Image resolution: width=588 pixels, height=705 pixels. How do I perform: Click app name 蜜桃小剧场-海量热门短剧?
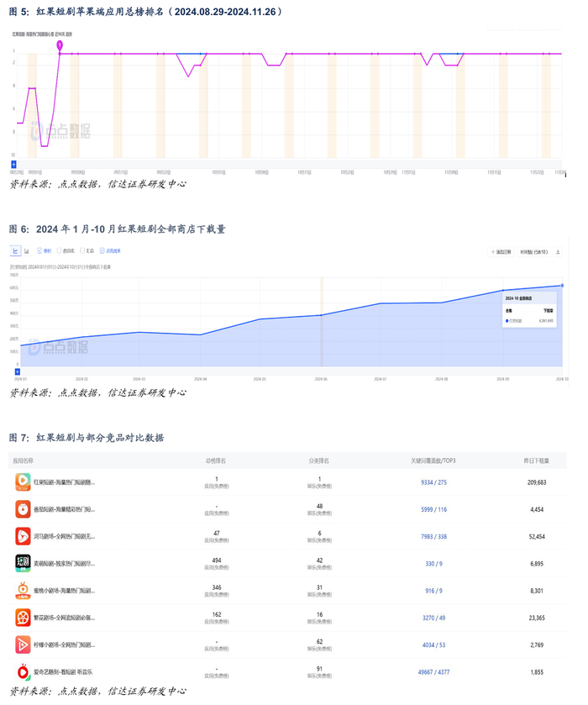65,591
